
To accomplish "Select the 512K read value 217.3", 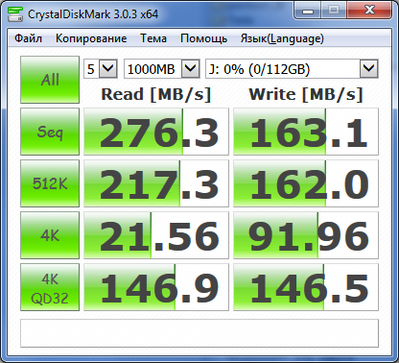I will pyautogui.click(x=156, y=183).
